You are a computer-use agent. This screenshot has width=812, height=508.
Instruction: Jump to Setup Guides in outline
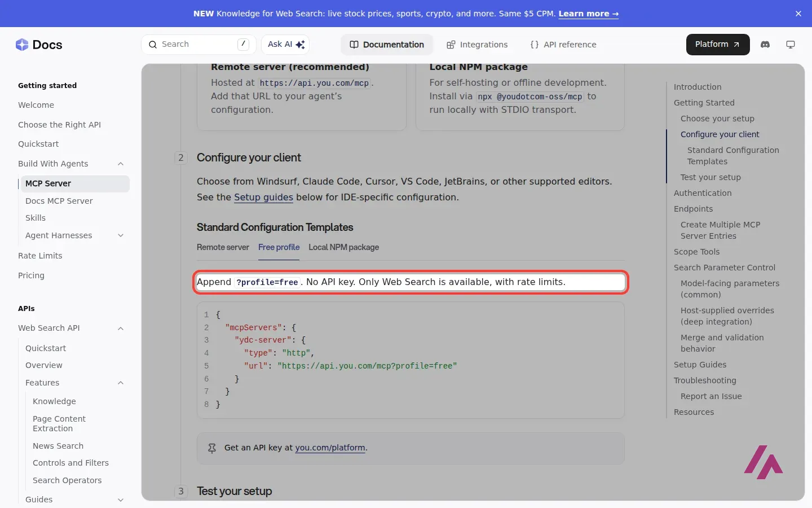(700, 365)
